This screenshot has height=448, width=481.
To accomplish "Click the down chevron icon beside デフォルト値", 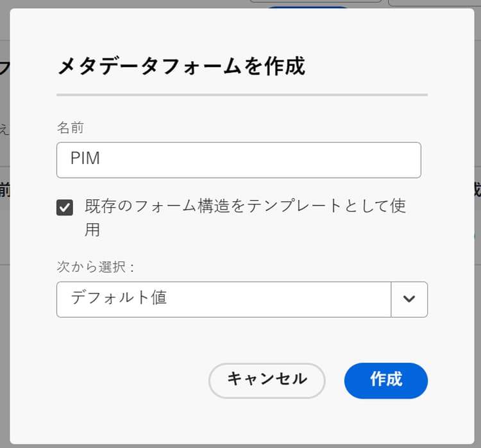I will tap(409, 299).
